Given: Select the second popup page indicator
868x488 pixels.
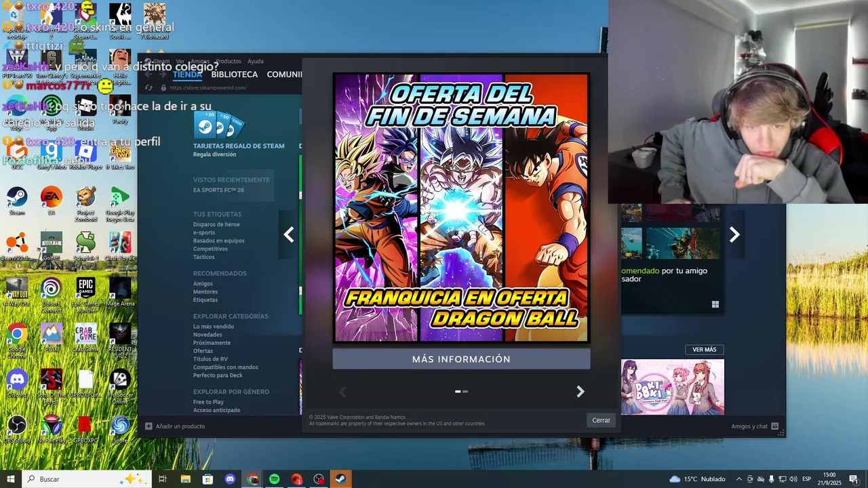Looking at the screenshot, I should click(x=465, y=391).
